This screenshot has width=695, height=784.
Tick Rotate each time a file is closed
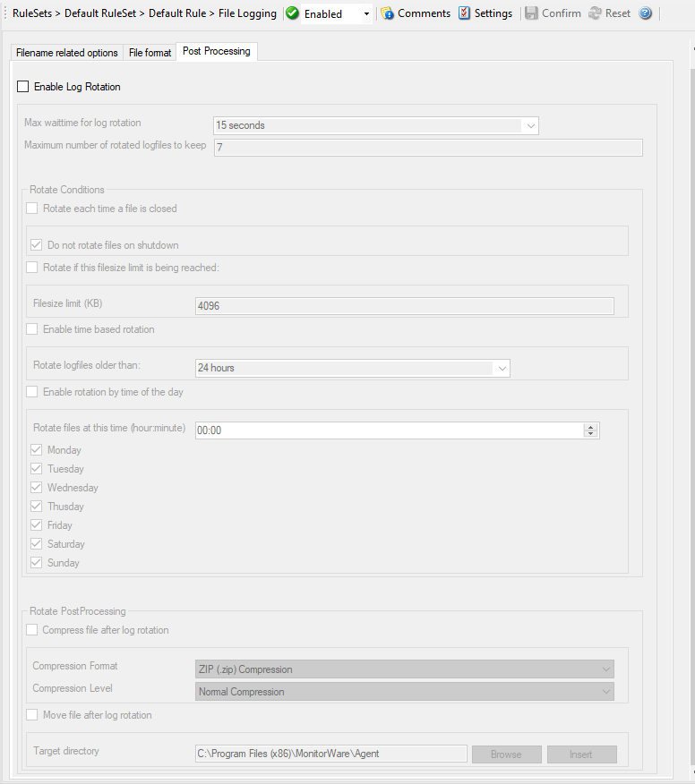(32, 209)
